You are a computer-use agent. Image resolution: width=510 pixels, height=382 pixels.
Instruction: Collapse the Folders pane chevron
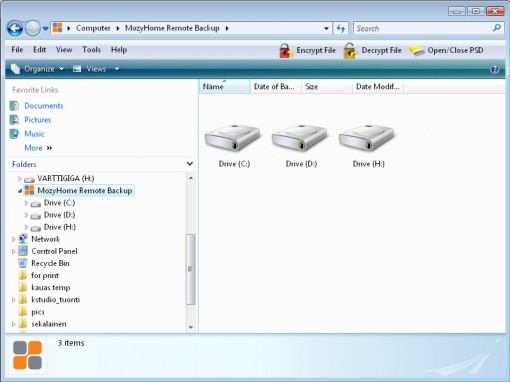tap(190, 164)
